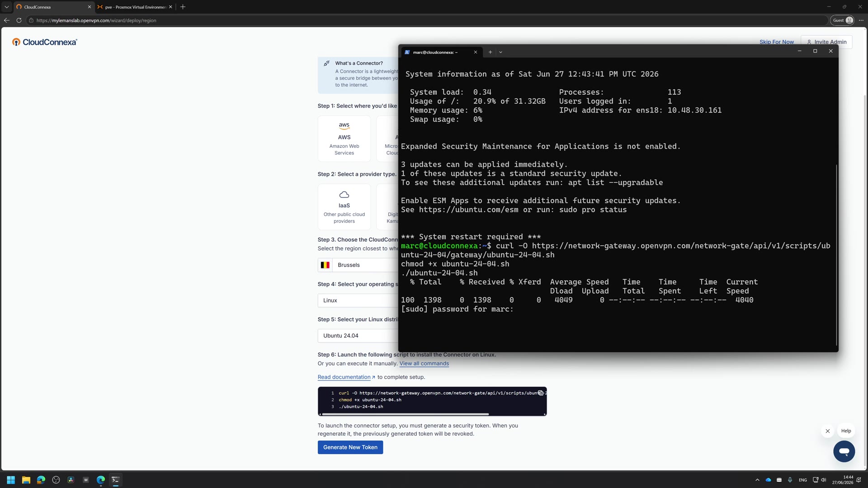Open new tab in the terminal window
The width and height of the screenshot is (868, 488).
pyautogui.click(x=490, y=52)
